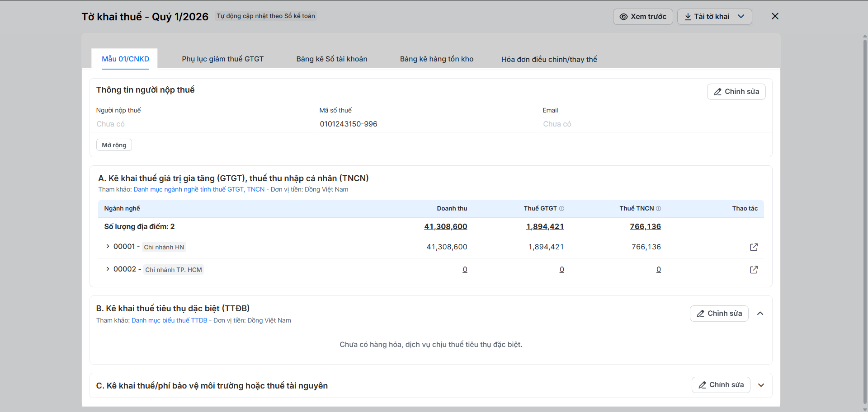Close the tax declaration dialog
The width and height of the screenshot is (868, 412).
pos(775,16)
